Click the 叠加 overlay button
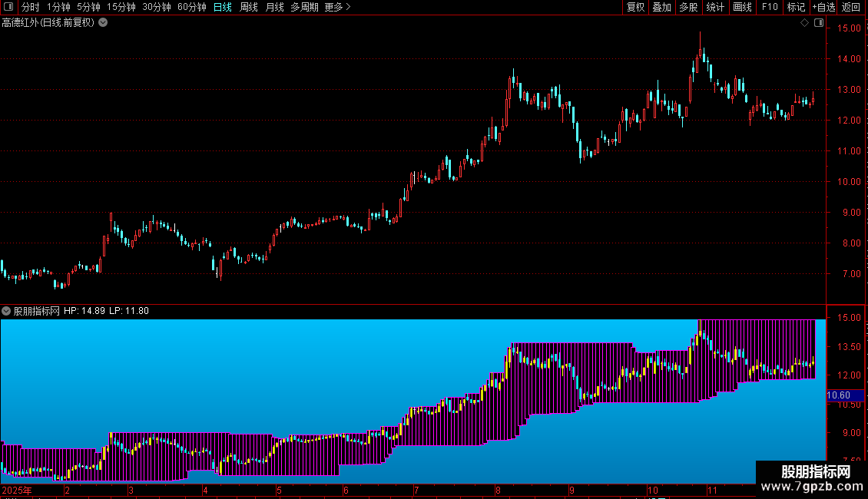The image size is (868, 499). tap(661, 7)
